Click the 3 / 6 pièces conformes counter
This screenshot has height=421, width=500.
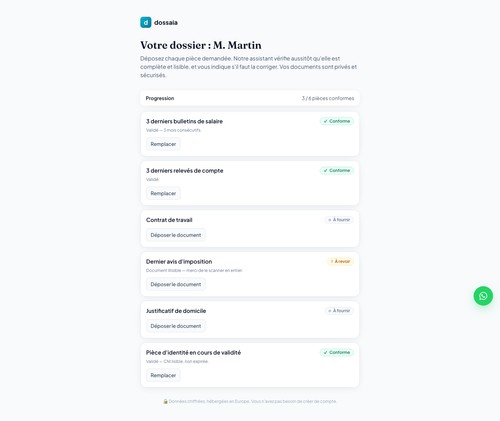[328, 98]
